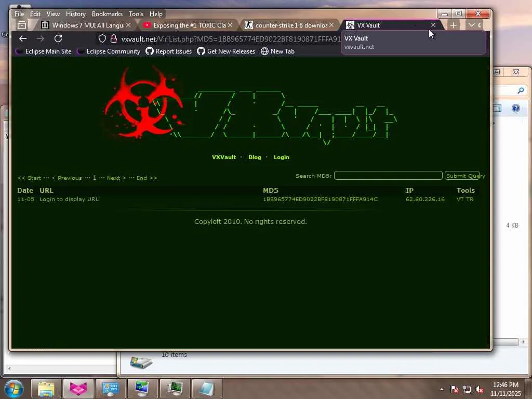Jump to the End page link

point(147,178)
